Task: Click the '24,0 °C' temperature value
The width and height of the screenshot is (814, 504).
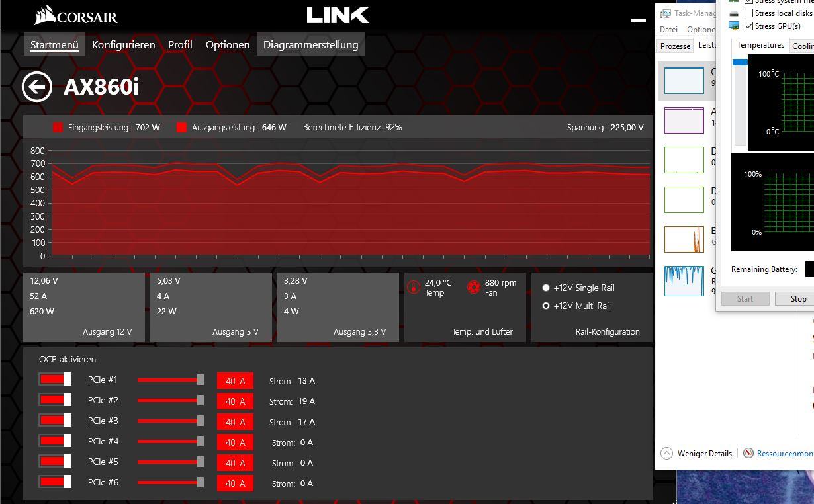Action: click(438, 282)
